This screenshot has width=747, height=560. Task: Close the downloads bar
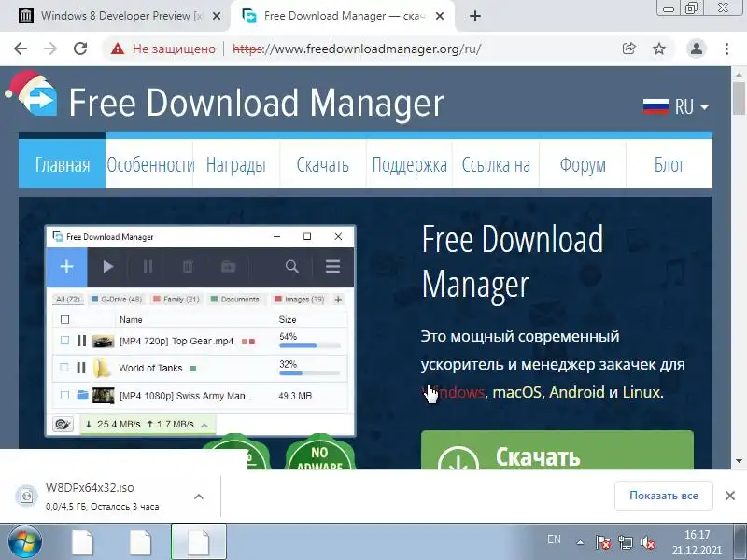(730, 496)
